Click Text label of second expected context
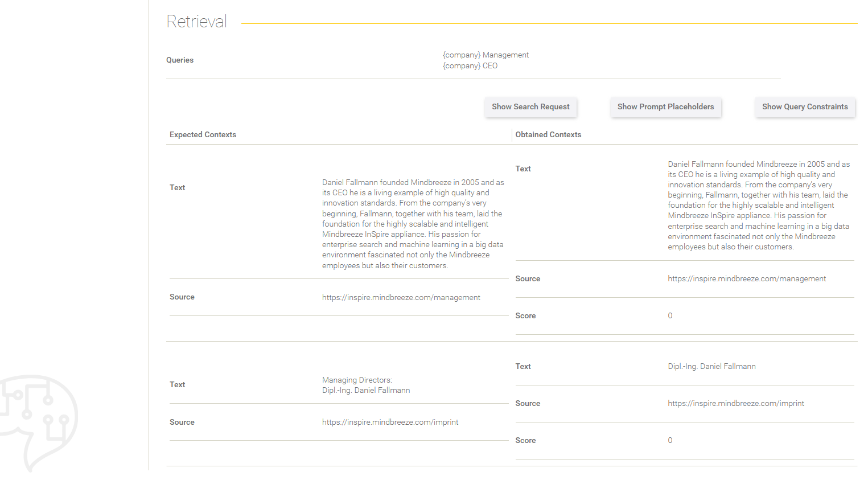This screenshot has width=868, height=480. point(177,385)
